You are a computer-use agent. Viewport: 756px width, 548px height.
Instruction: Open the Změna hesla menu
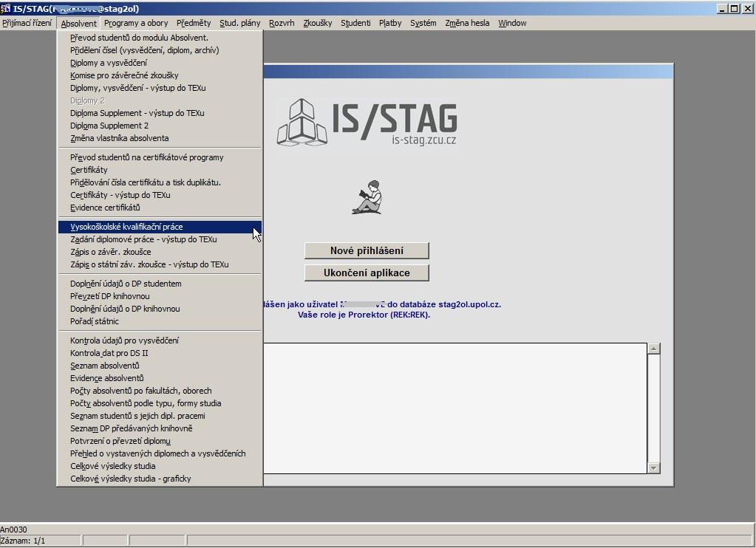click(467, 23)
